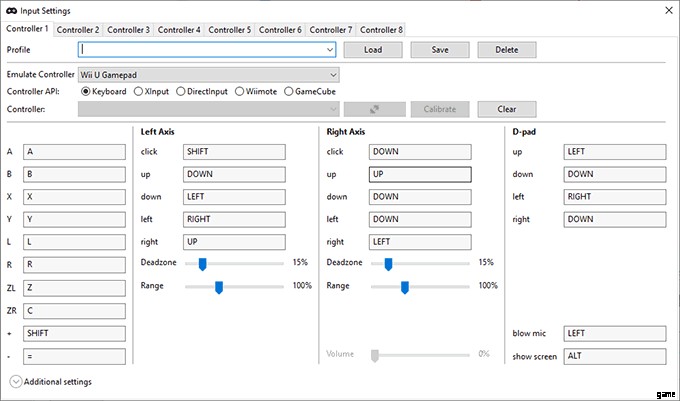This screenshot has width=680, height=401.
Task: Click the Left Axis left field
Action: [x=234, y=219]
